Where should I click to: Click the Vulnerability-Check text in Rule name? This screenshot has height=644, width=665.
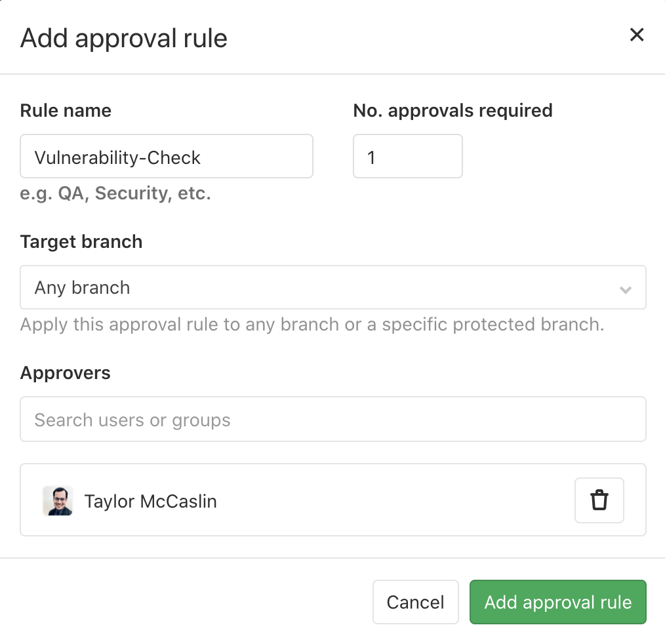point(118,157)
